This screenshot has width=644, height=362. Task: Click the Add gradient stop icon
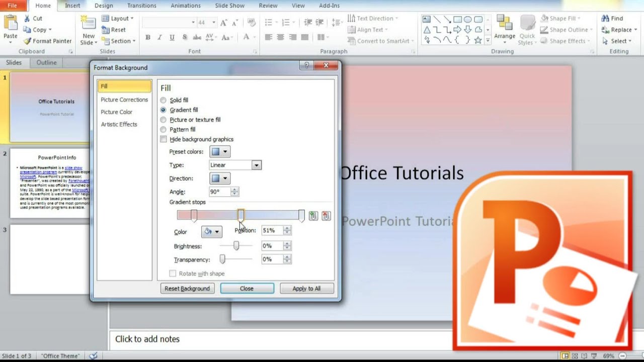tap(313, 216)
